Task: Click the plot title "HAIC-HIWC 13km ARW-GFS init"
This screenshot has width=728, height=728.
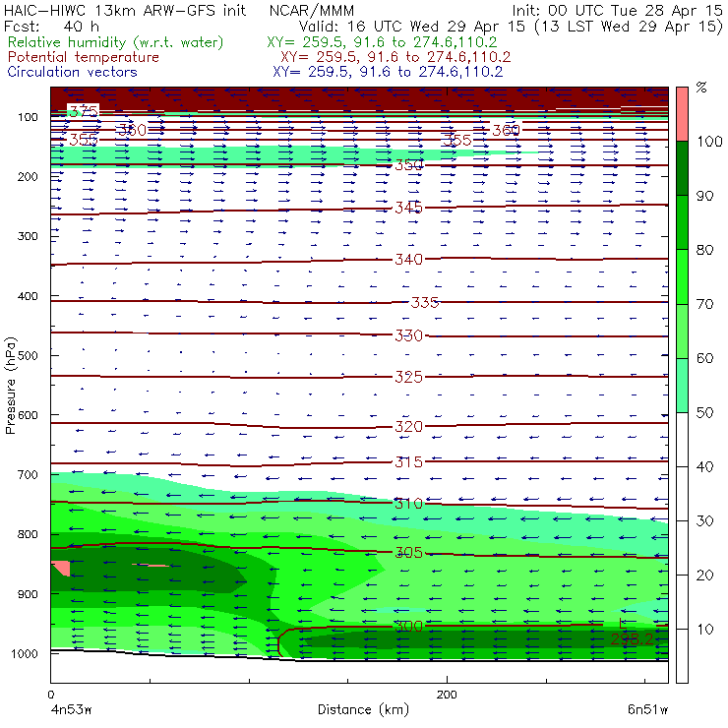Action: [x=125, y=11]
